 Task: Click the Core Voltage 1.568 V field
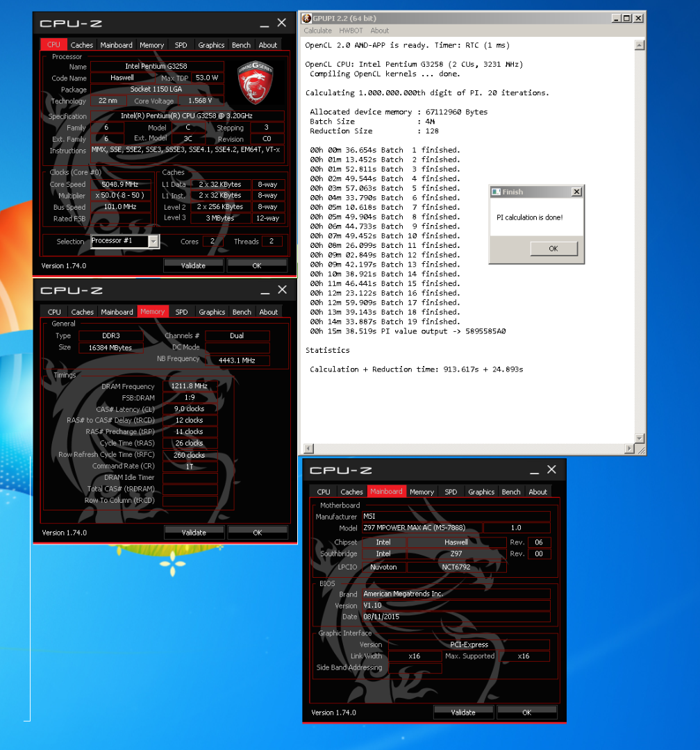pyautogui.click(x=200, y=101)
